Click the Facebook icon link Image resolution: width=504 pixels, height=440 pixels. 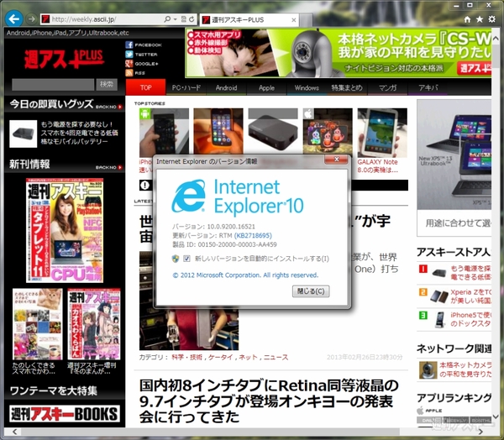click(x=129, y=45)
